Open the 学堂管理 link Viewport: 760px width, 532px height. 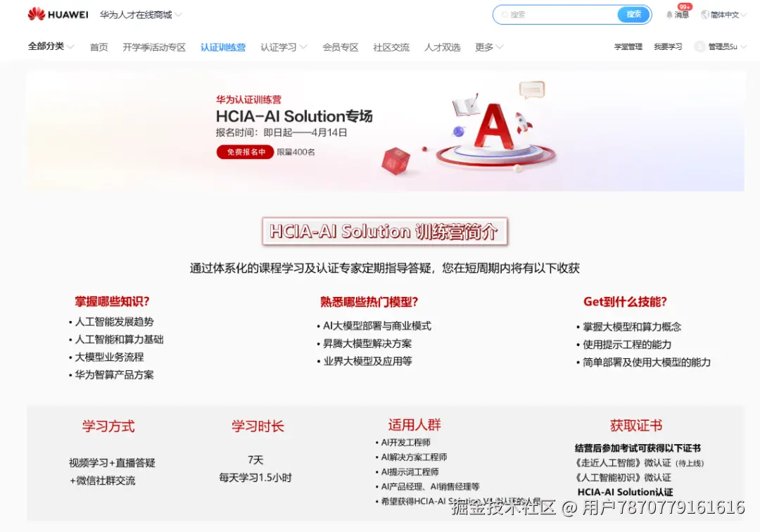coord(628,46)
